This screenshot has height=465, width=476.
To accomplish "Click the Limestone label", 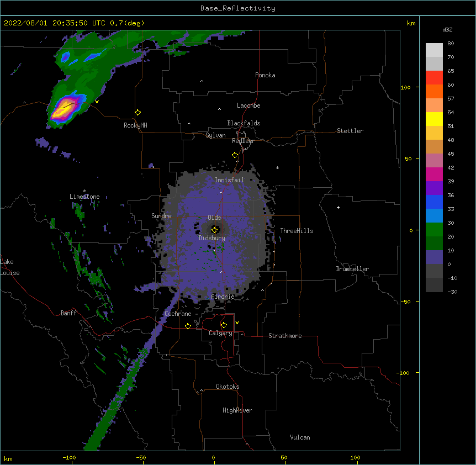I will pos(84,197).
